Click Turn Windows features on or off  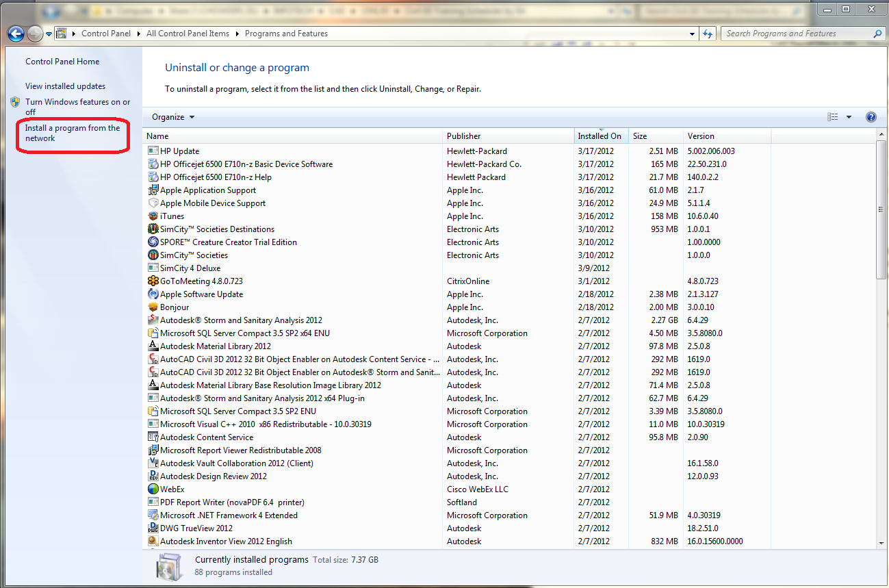[x=77, y=106]
